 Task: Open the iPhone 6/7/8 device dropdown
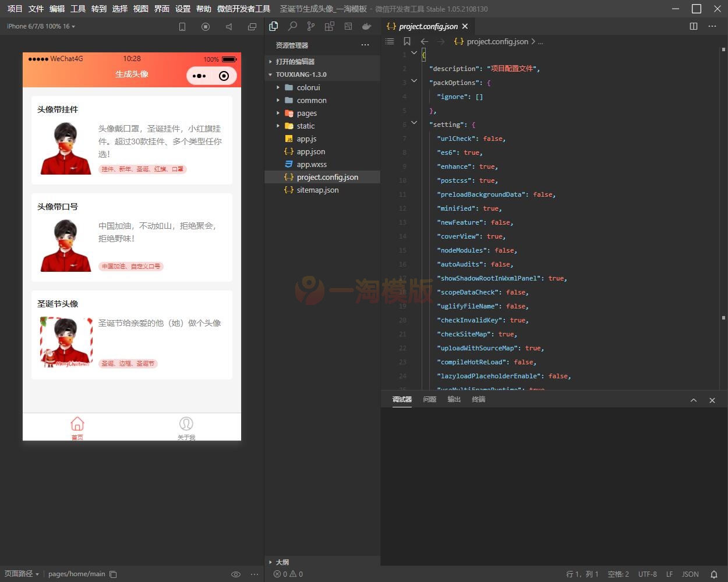click(41, 26)
